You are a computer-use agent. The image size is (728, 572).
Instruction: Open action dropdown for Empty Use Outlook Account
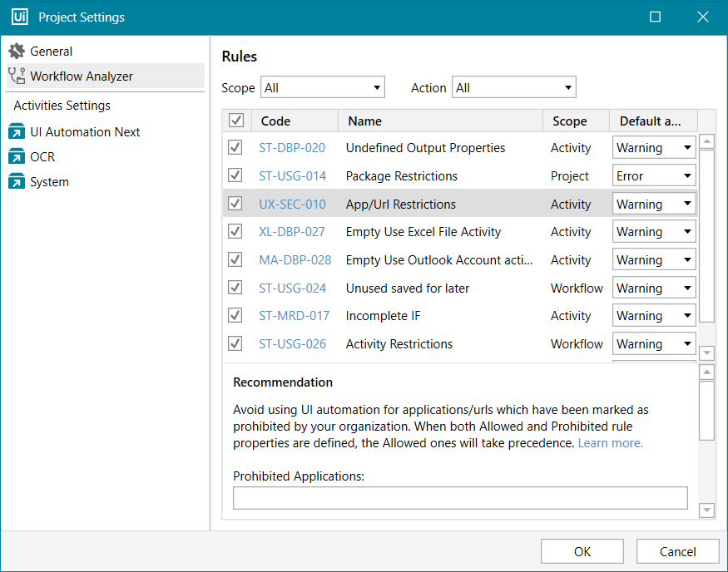[x=654, y=259]
